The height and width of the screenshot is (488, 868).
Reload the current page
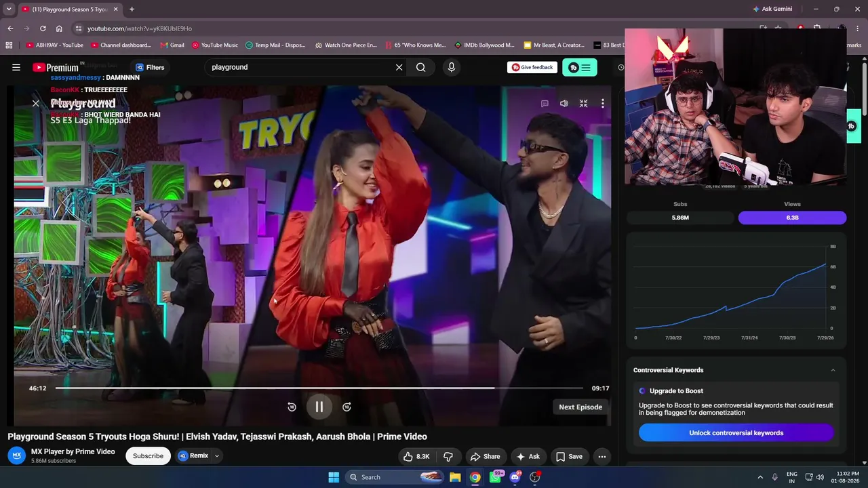pos(43,28)
